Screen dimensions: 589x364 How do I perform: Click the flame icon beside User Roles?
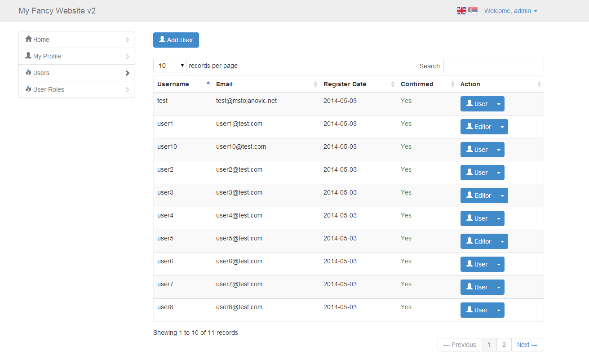(x=28, y=89)
